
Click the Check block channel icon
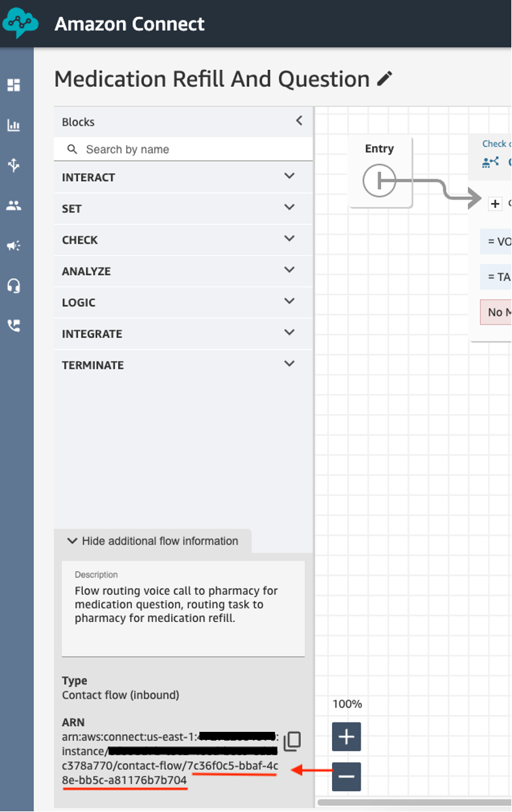[490, 162]
